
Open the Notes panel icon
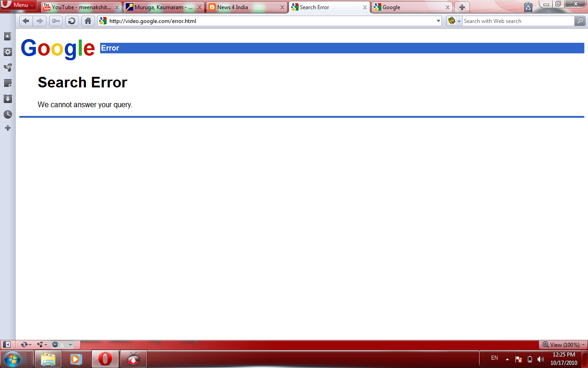[x=8, y=83]
